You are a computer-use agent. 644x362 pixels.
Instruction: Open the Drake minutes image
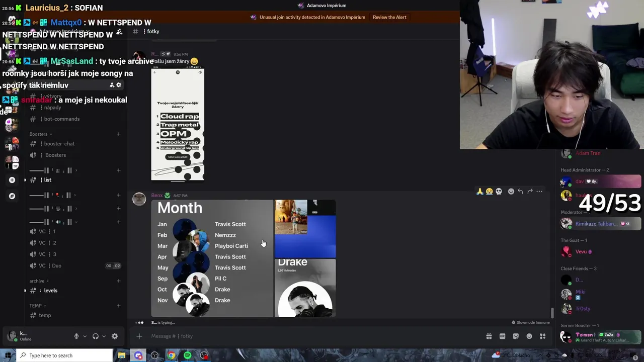305,288
